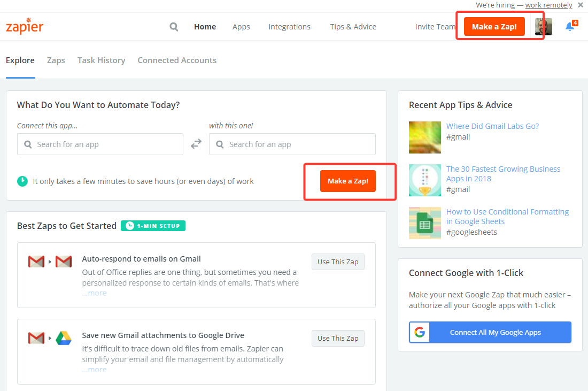Open user profile avatar menu
The width and height of the screenshot is (588, 391).
click(x=544, y=27)
